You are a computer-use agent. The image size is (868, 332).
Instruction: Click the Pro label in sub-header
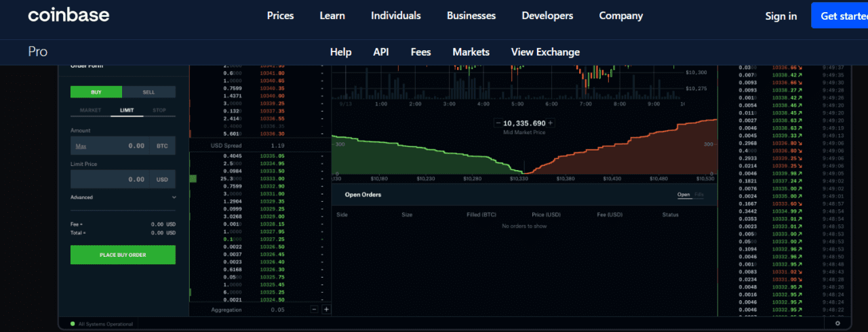coord(38,51)
